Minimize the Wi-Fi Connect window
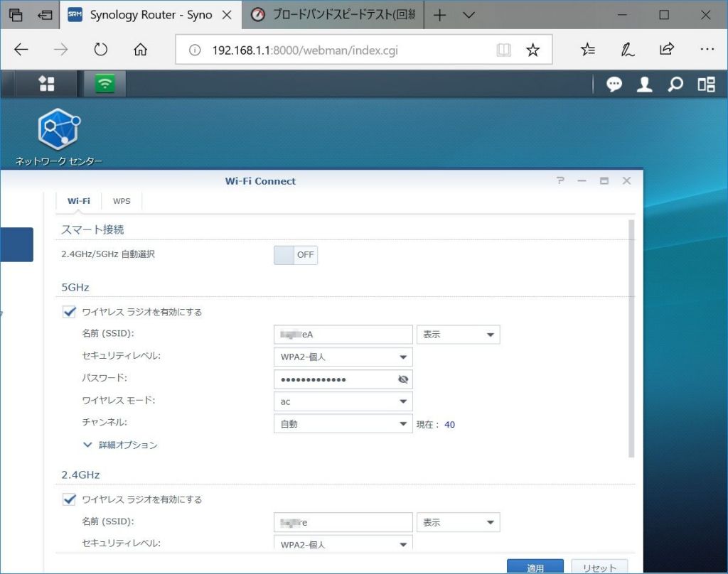728x574 pixels. (582, 180)
